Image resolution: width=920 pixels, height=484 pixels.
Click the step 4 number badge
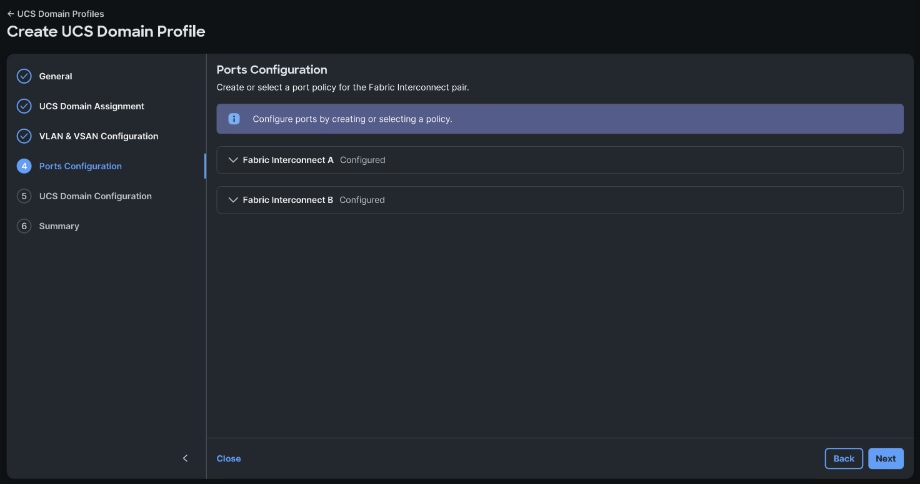coord(24,166)
